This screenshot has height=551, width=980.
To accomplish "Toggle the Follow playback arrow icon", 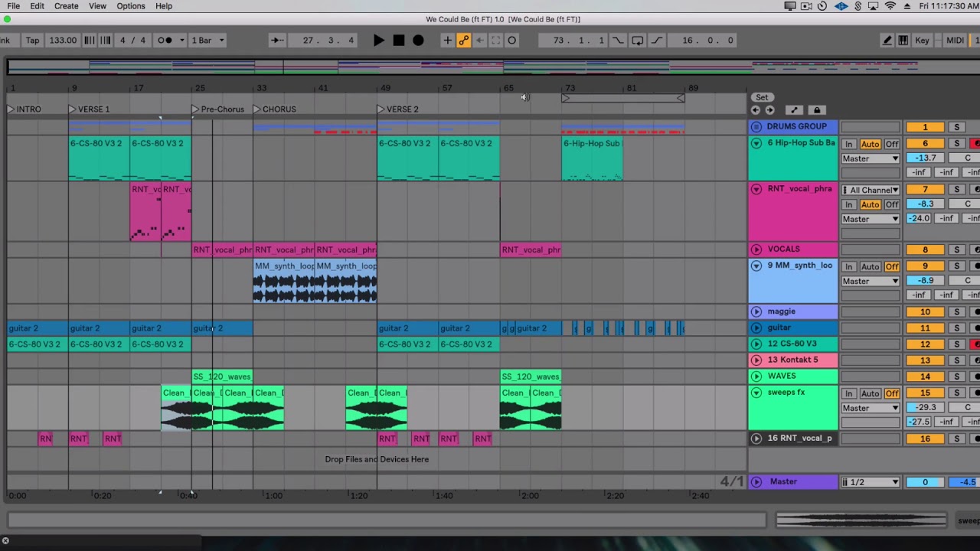I will (277, 41).
